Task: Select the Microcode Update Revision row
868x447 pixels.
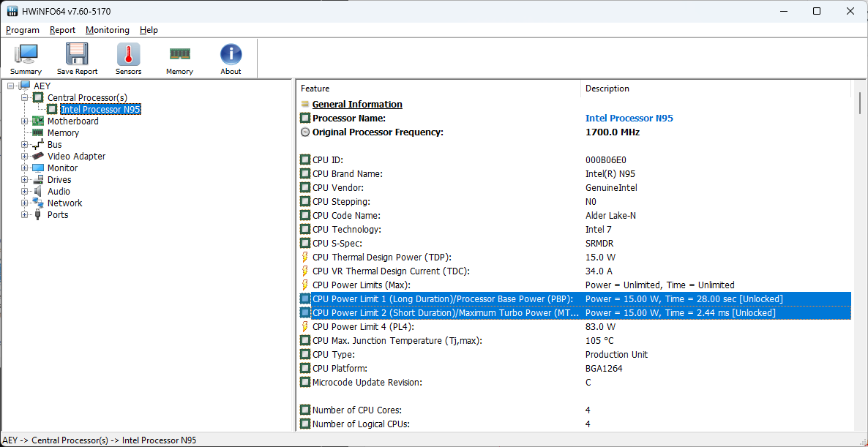Action: [x=575, y=383]
